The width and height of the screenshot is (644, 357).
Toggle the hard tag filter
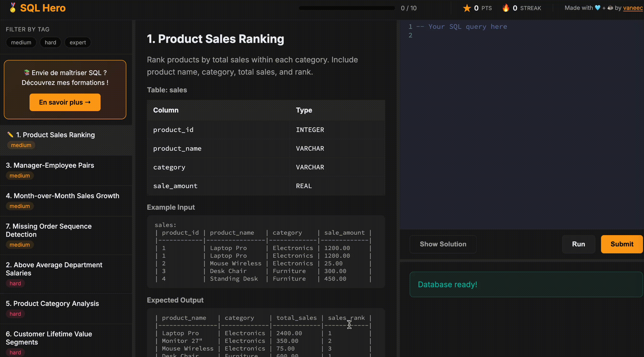pos(50,42)
